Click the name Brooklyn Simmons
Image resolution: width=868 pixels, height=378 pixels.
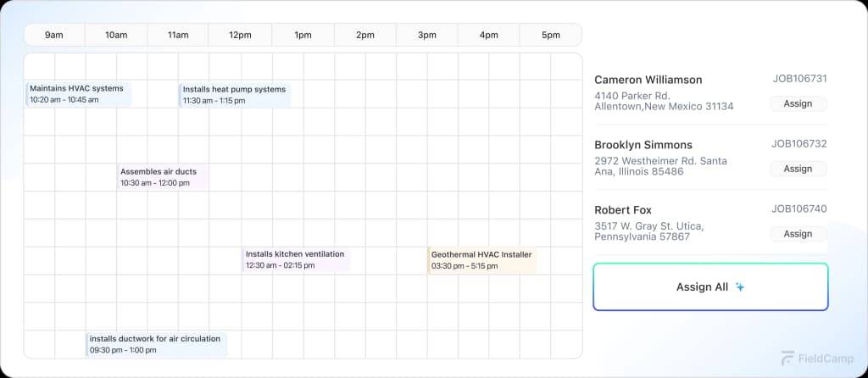tap(643, 145)
